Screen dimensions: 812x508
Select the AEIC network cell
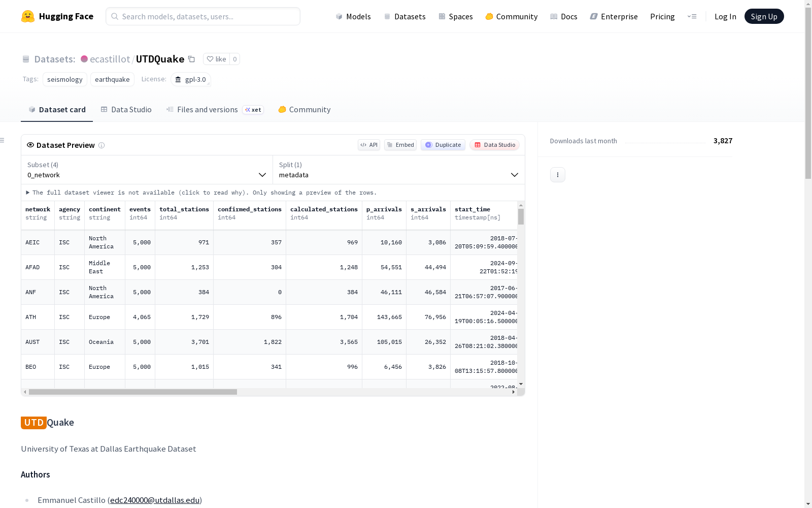point(38,242)
